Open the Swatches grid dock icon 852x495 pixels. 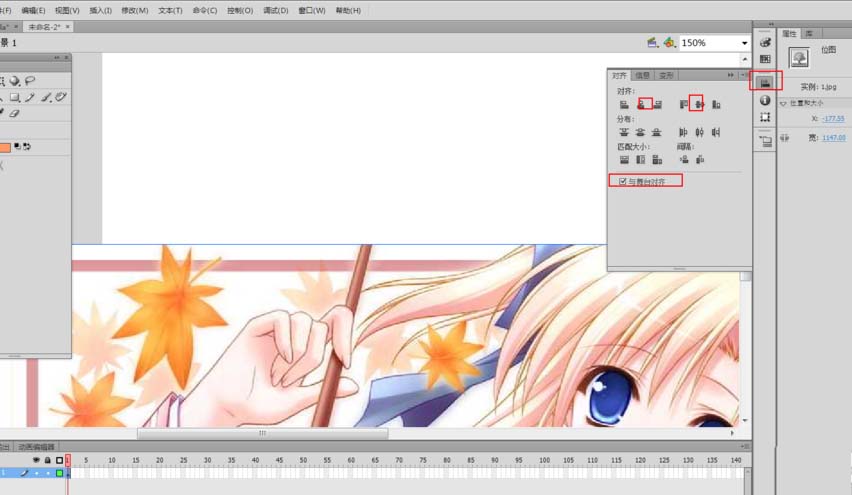coord(765,59)
